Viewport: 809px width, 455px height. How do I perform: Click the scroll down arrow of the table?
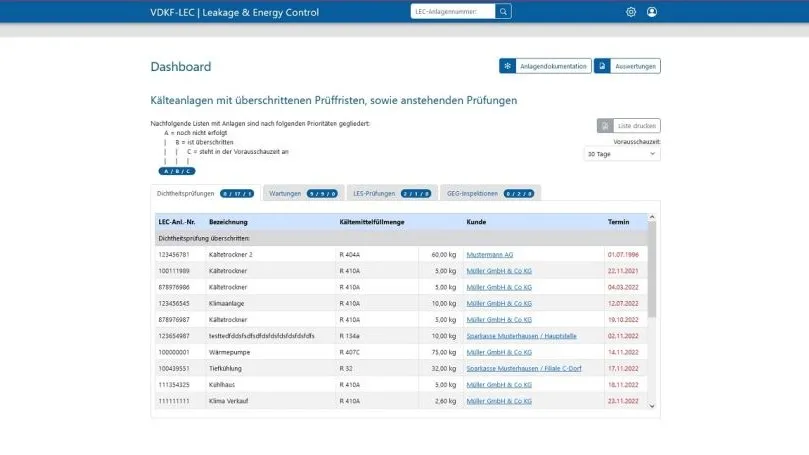point(652,406)
